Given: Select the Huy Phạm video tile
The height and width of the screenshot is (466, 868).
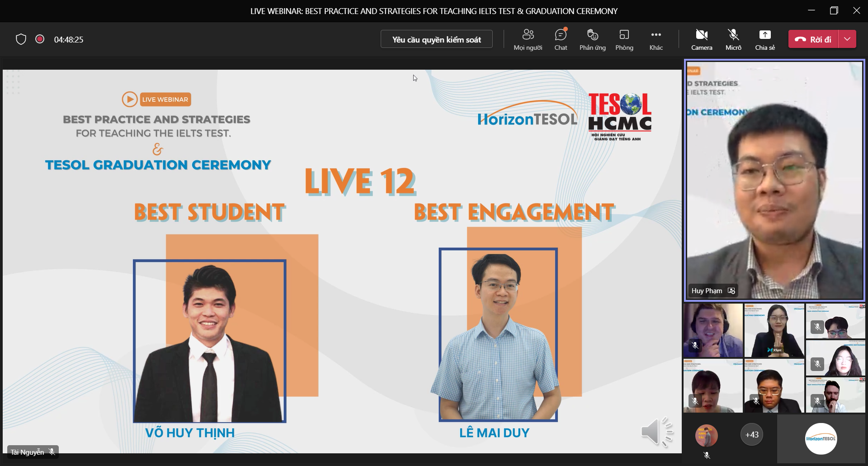Looking at the screenshot, I should coord(774,180).
